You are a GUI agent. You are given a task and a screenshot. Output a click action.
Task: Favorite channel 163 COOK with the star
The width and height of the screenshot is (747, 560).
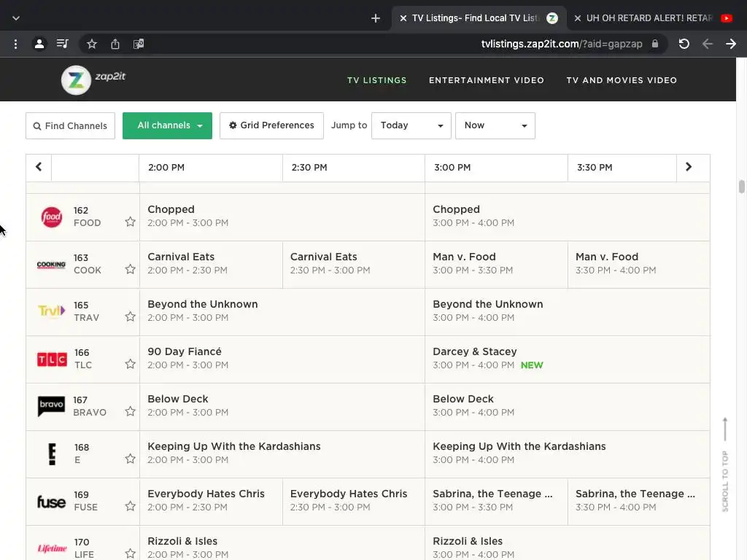pos(130,269)
